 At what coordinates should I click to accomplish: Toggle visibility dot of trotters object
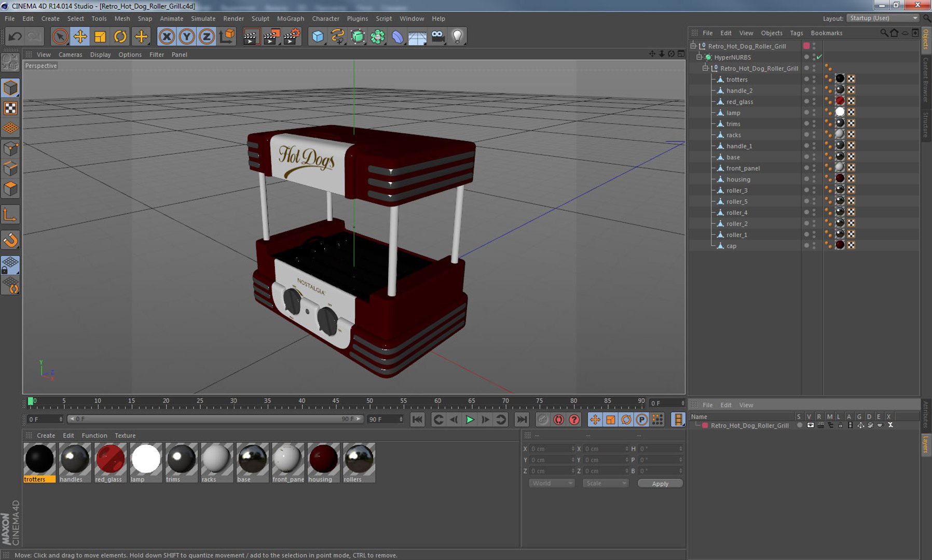(806, 79)
